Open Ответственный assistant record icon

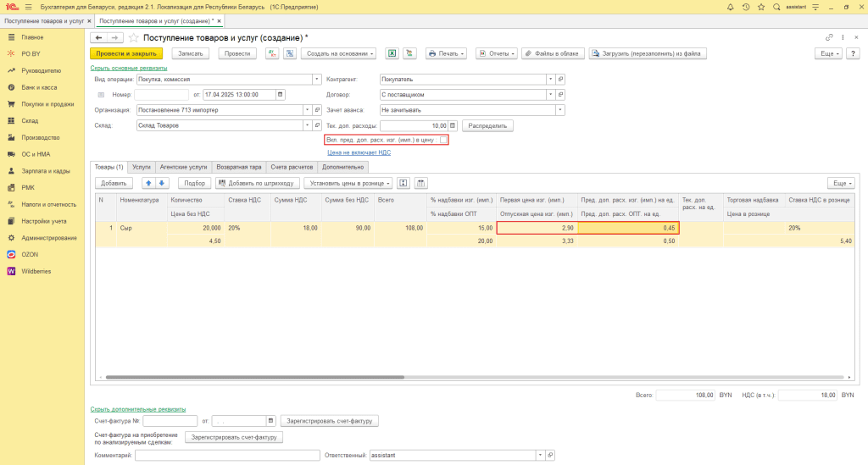pyautogui.click(x=550, y=455)
